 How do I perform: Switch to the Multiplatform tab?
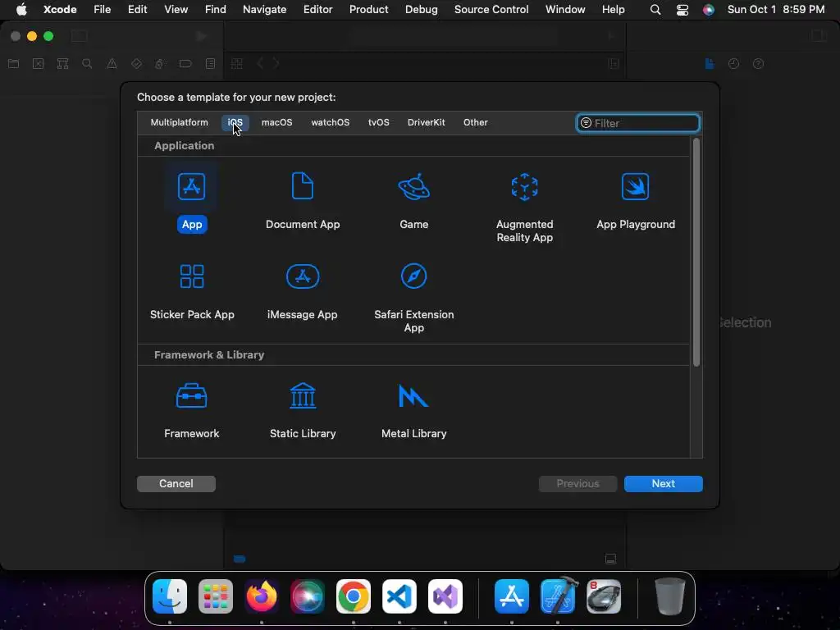point(179,122)
